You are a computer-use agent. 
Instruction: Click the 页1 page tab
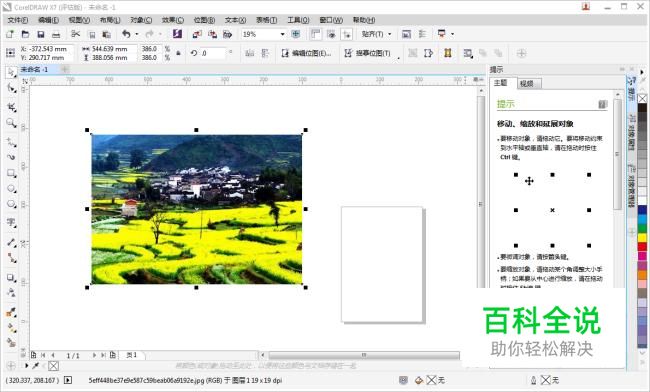click(132, 355)
